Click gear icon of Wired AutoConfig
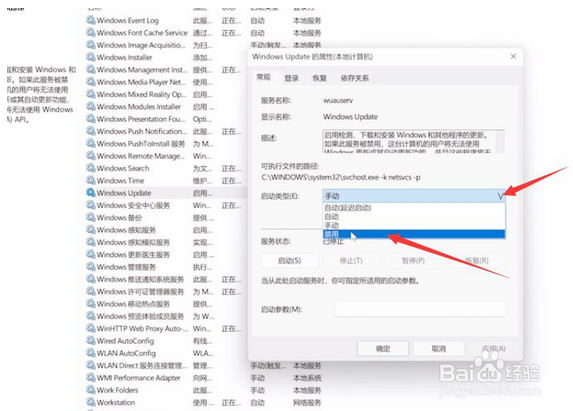 91,340
